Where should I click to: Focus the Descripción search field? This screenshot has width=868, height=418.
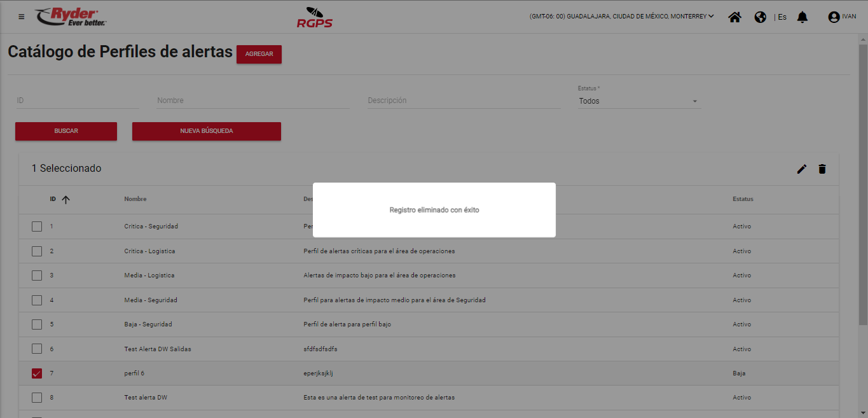click(x=464, y=101)
